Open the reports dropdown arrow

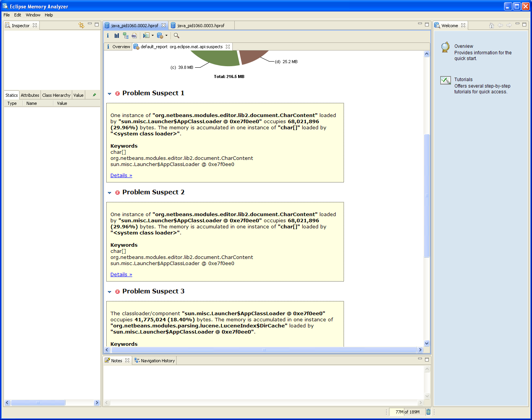[166, 36]
